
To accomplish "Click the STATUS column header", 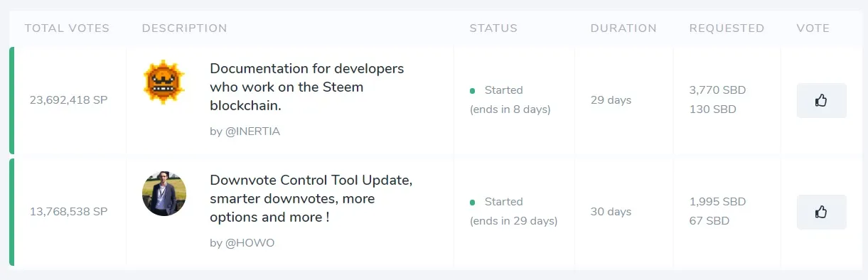I will tap(493, 28).
